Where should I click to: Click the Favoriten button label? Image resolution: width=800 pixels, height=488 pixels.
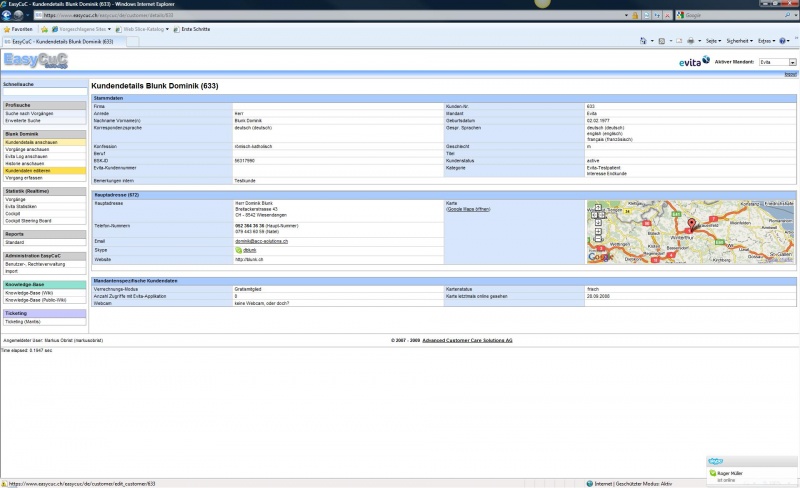(x=22, y=29)
